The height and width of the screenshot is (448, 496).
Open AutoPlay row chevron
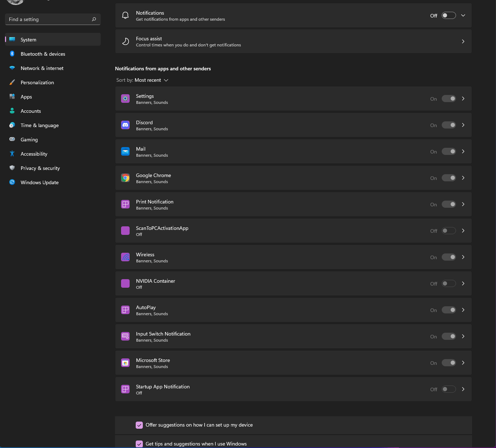(463, 310)
